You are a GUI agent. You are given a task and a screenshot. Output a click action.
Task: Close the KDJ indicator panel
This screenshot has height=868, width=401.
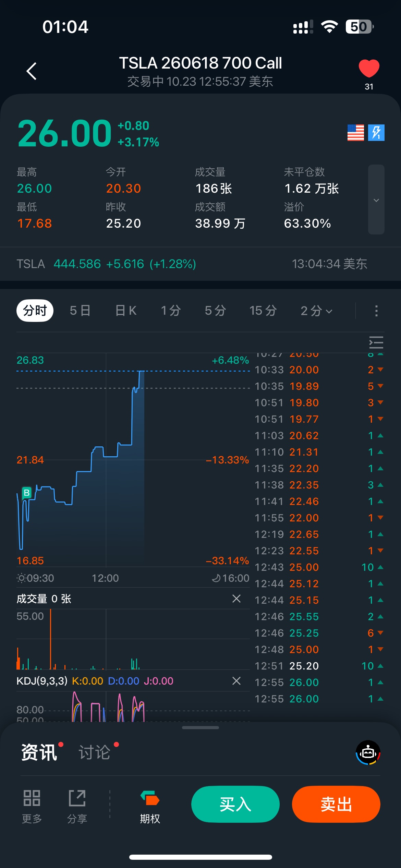(236, 681)
